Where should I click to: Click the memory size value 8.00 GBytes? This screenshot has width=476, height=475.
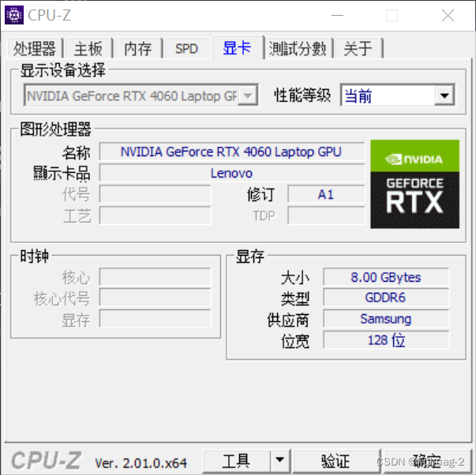(x=386, y=277)
